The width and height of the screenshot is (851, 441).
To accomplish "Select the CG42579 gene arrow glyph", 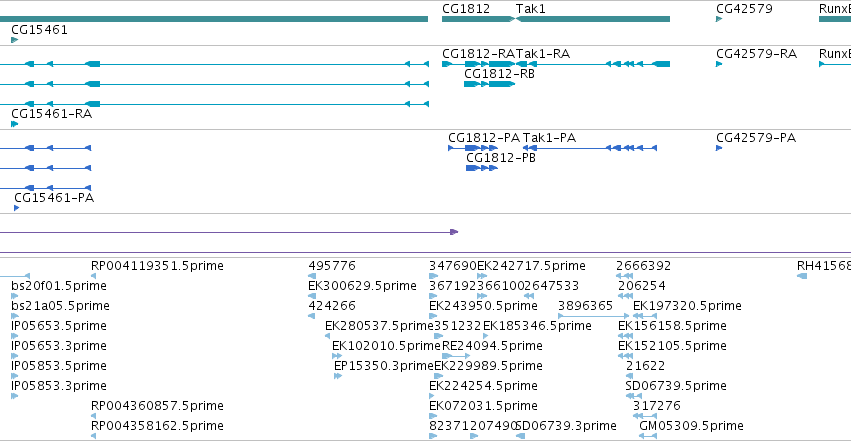I will [x=719, y=19].
